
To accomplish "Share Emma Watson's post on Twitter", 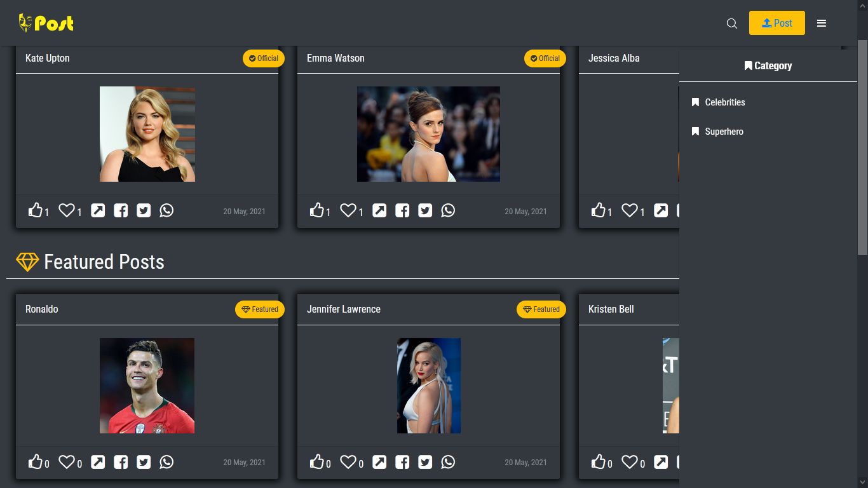I will point(425,210).
